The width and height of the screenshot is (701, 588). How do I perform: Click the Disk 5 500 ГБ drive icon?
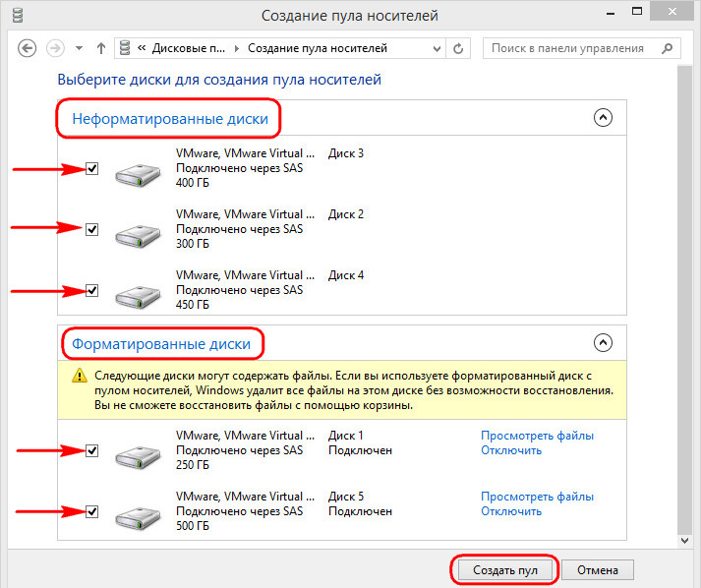pos(138,518)
